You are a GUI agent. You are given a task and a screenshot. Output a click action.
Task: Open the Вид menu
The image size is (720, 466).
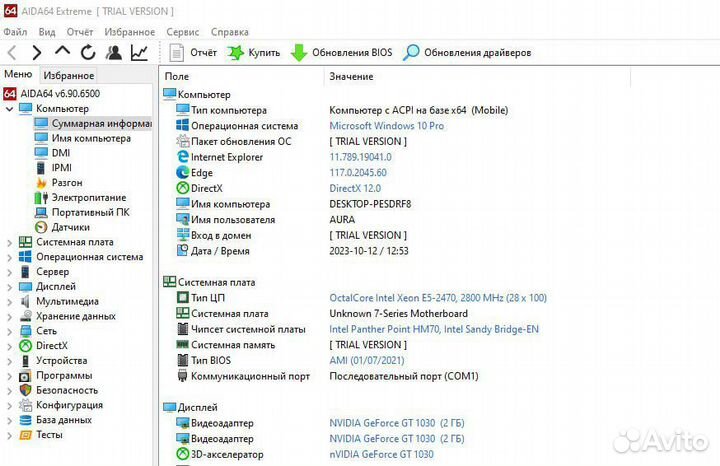(x=47, y=32)
